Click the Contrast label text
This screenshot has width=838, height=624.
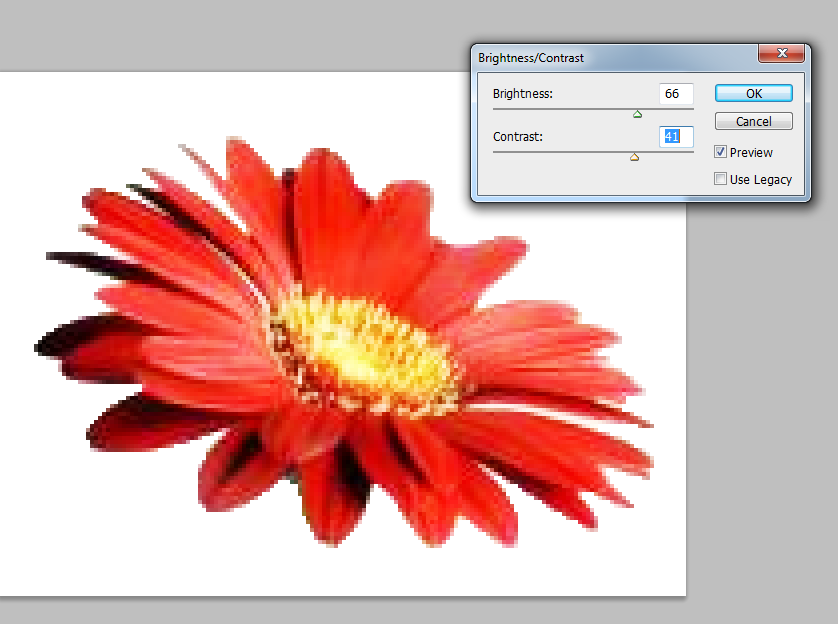[518, 136]
